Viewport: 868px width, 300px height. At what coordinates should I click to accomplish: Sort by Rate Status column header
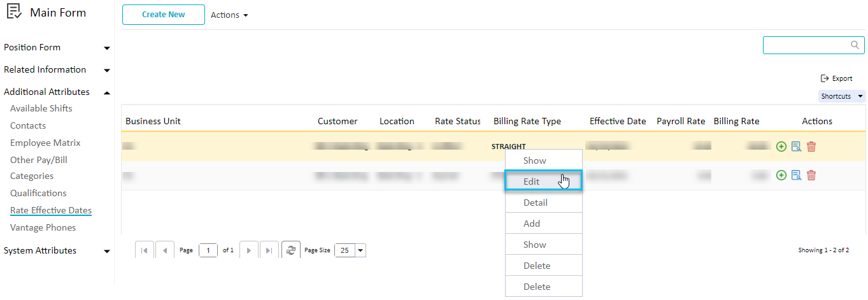(x=458, y=121)
